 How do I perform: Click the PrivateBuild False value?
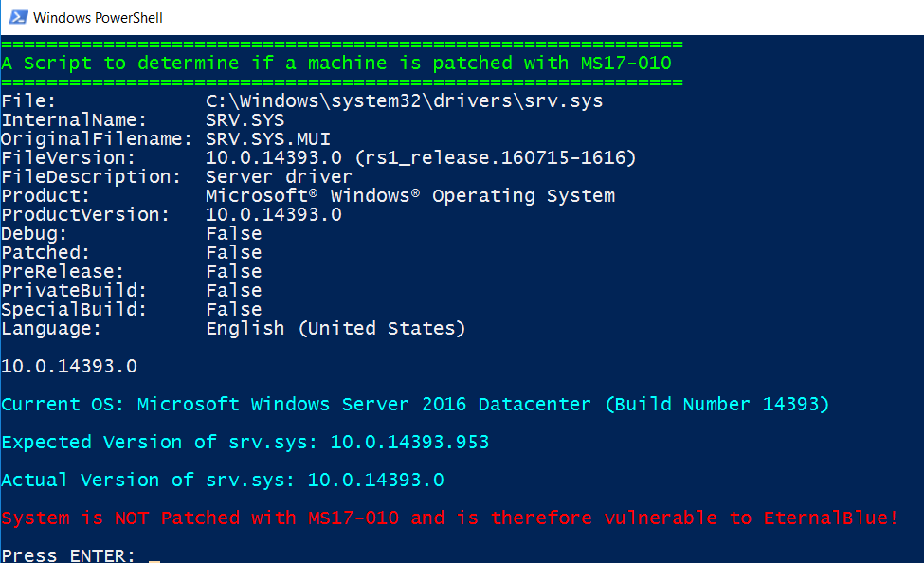point(234,290)
